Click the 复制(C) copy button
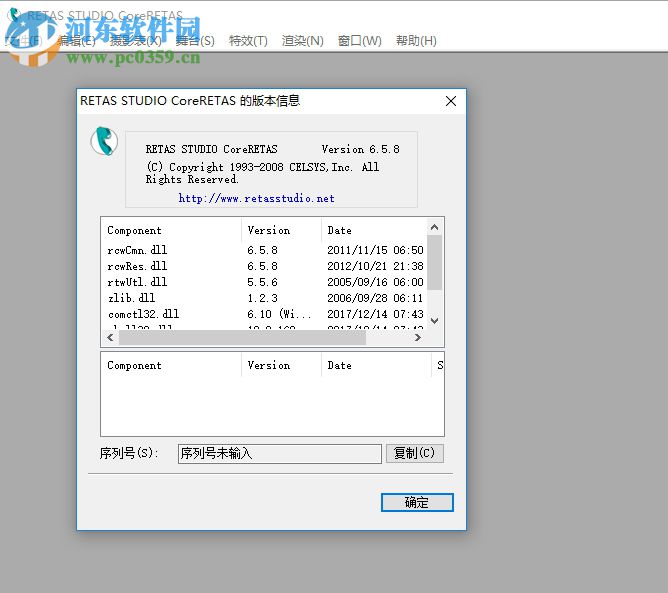Screen dimensions: 668x593 point(415,453)
